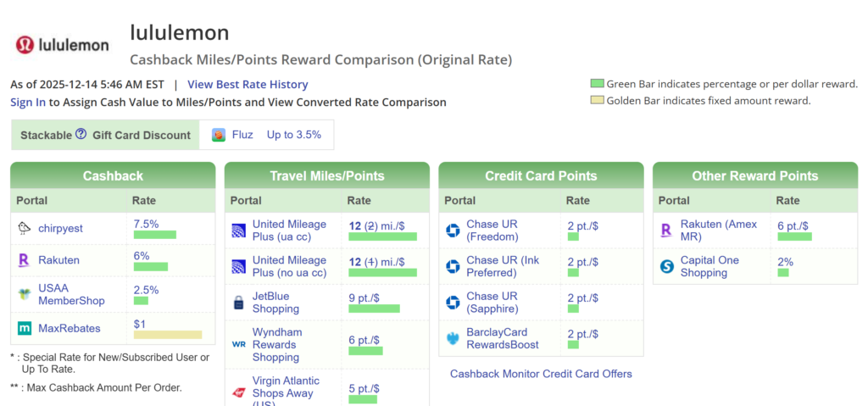Click the BarclayCard RewardsBoost icon
Viewport: 868px width, 406px height.
(x=453, y=338)
